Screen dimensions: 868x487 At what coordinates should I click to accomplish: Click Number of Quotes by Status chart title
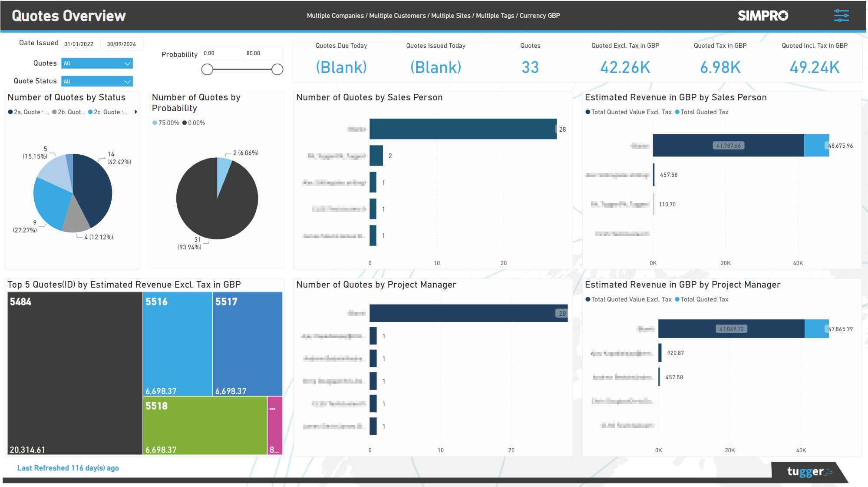pos(66,97)
